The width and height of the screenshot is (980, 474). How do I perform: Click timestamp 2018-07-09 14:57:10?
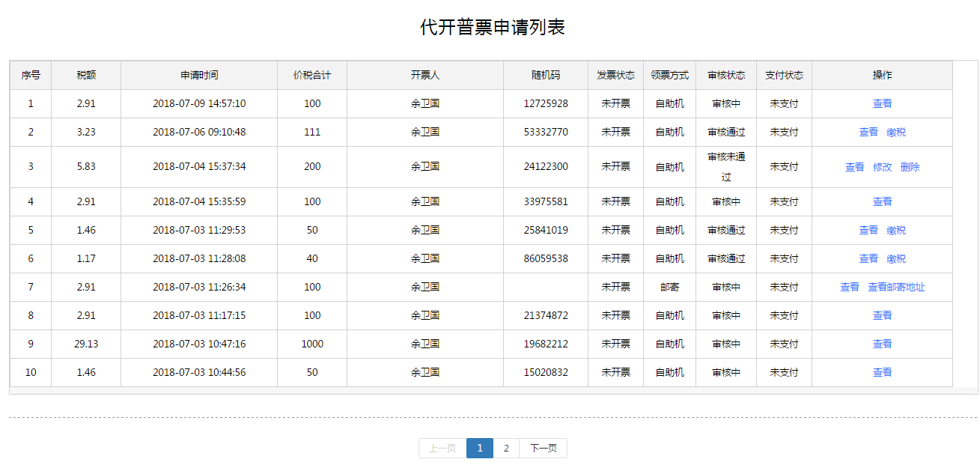pos(199,103)
